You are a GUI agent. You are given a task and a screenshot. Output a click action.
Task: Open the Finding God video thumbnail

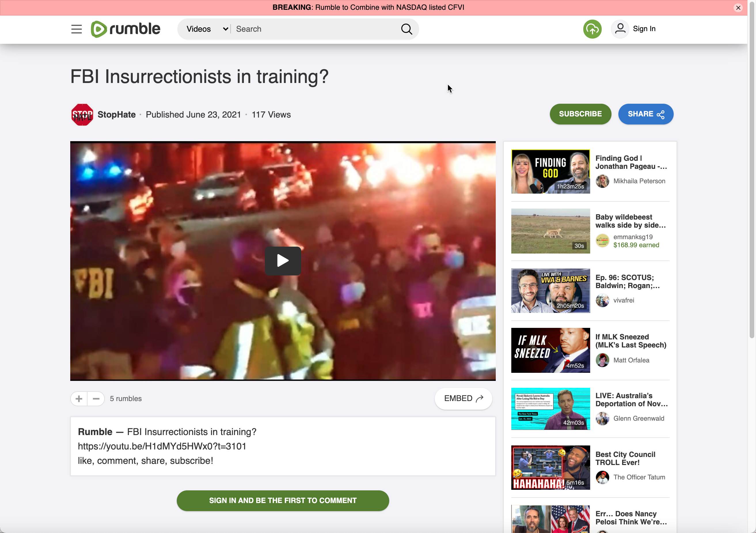click(550, 171)
